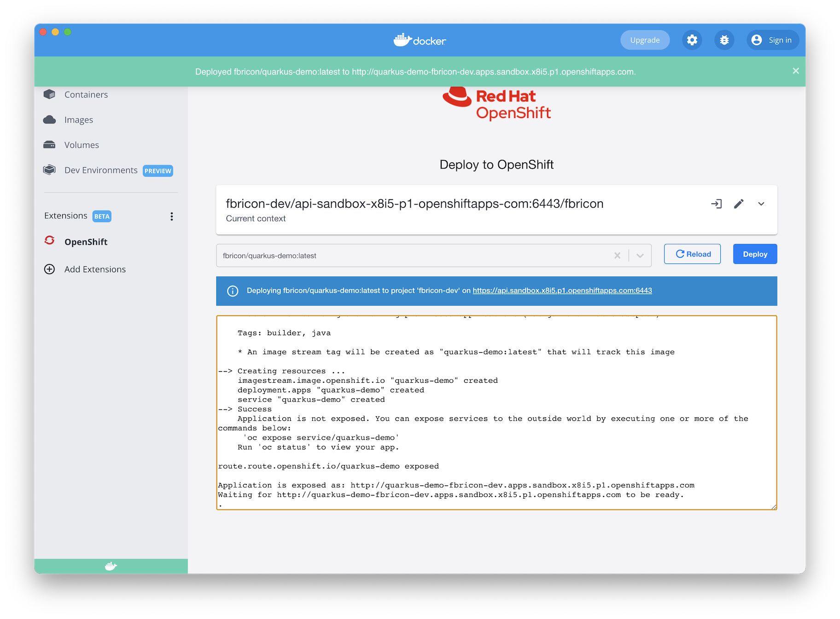Open the image selection dropdown arrow

(640, 256)
